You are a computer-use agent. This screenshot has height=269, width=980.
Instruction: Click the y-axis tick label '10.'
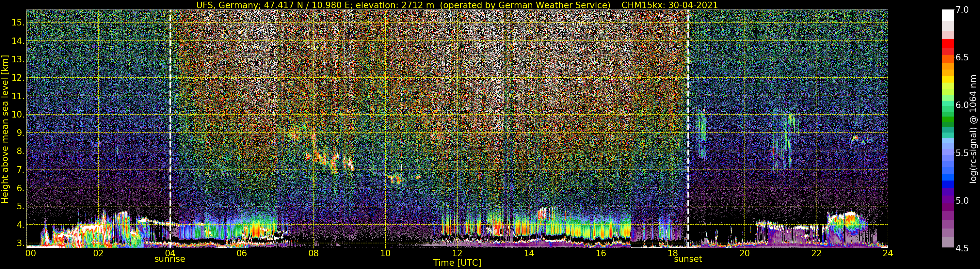click(18, 115)
